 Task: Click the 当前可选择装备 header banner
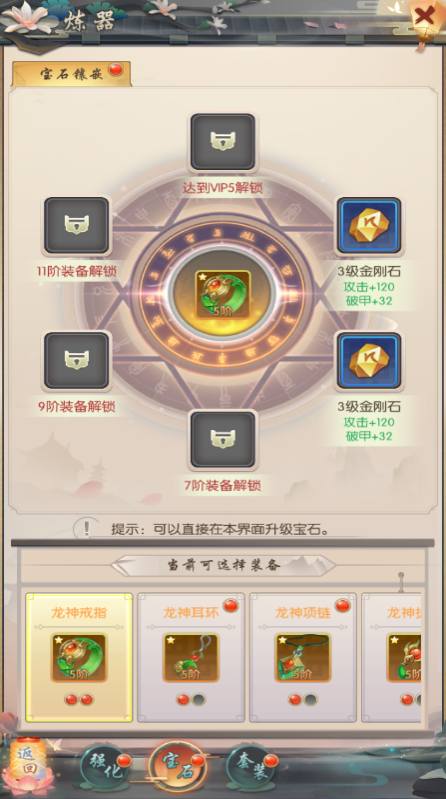coord(223,566)
